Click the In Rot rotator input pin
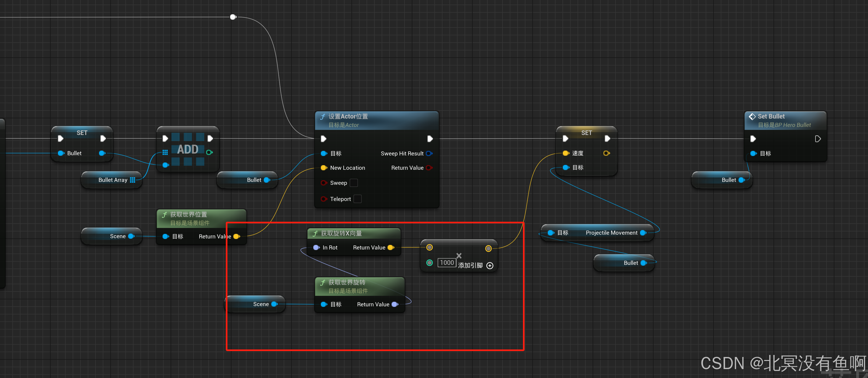868x378 pixels. (x=316, y=248)
